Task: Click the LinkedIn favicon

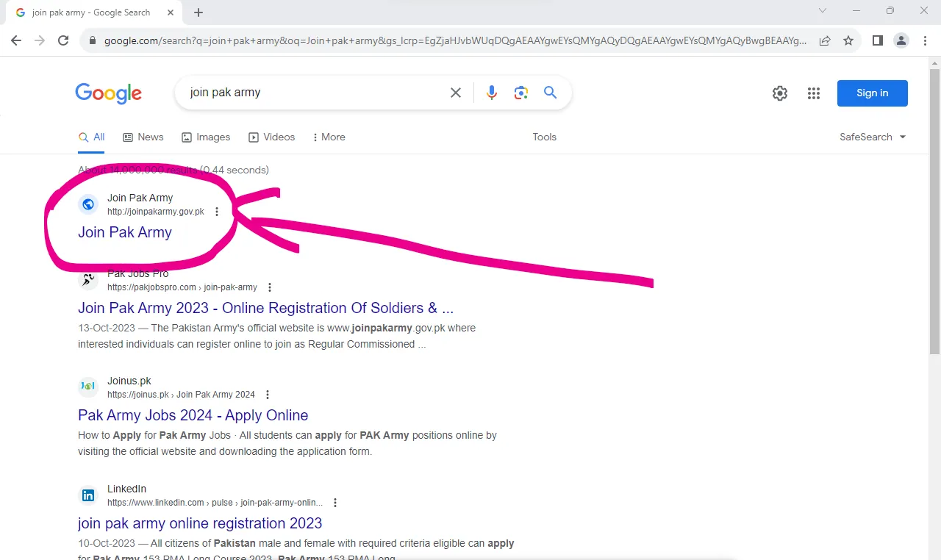Action: 88,495
